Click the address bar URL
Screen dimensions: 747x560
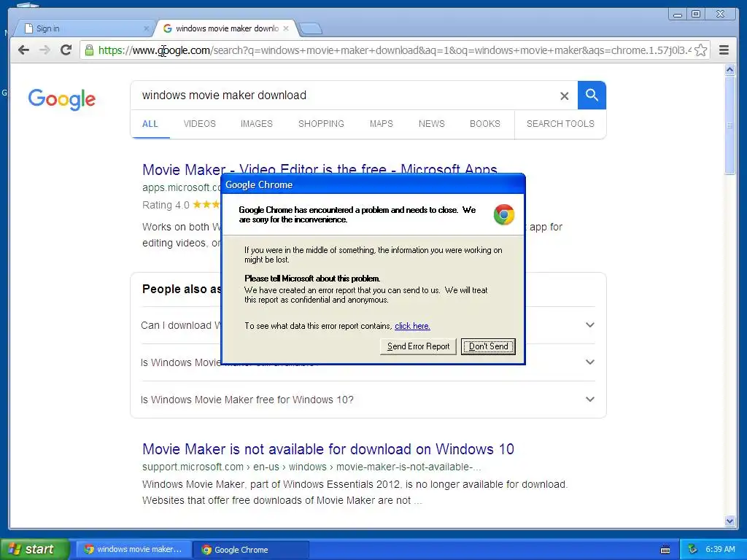(395, 50)
